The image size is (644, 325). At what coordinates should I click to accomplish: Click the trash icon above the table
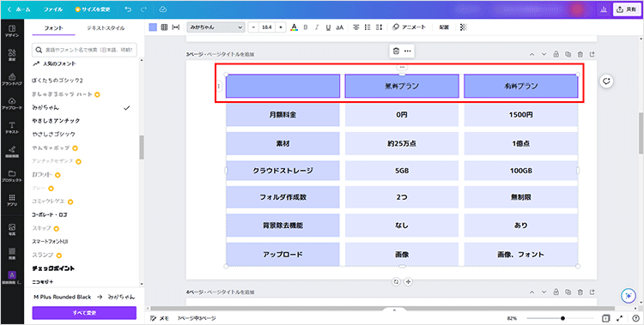coord(396,51)
